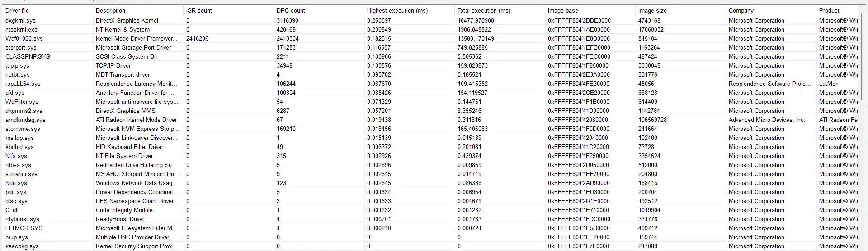Click the SCSI Class System Dll description
The height and width of the screenshot is (251, 868).
(126, 56)
